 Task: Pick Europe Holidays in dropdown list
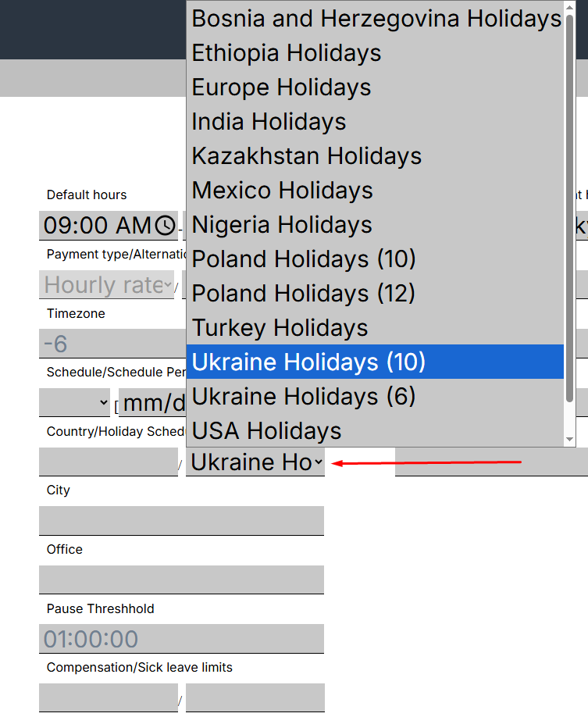281,87
